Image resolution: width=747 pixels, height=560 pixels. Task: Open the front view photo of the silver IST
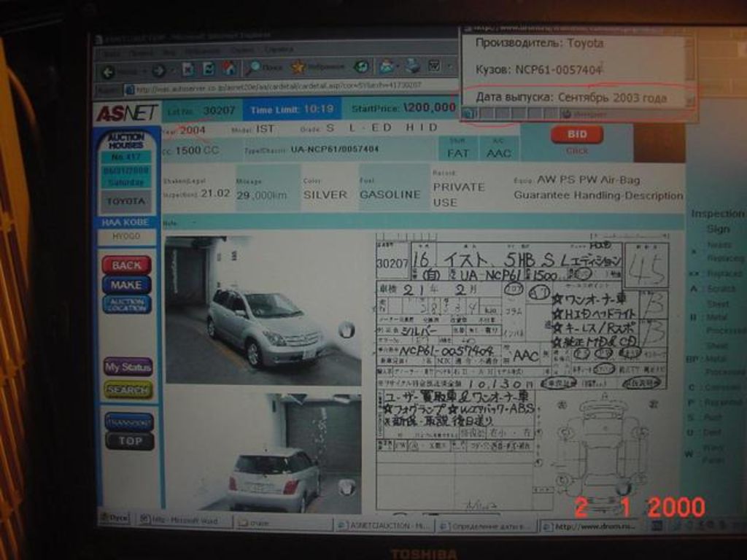point(263,310)
